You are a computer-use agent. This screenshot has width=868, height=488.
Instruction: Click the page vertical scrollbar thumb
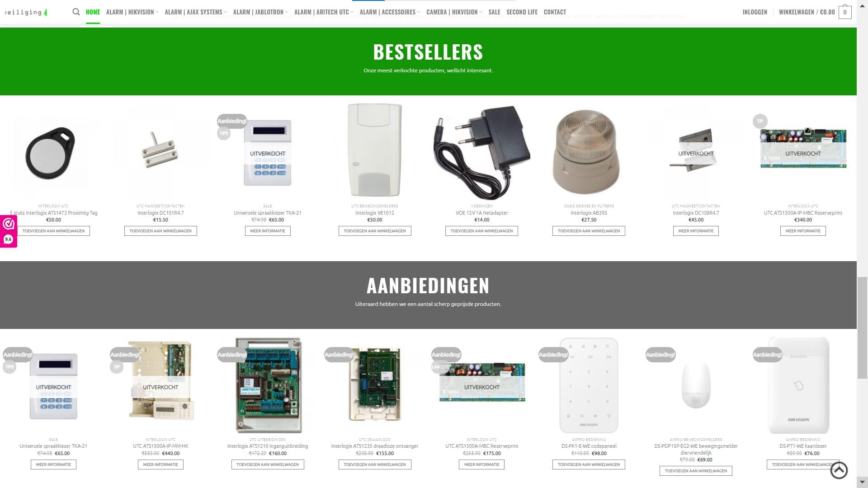[863, 328]
